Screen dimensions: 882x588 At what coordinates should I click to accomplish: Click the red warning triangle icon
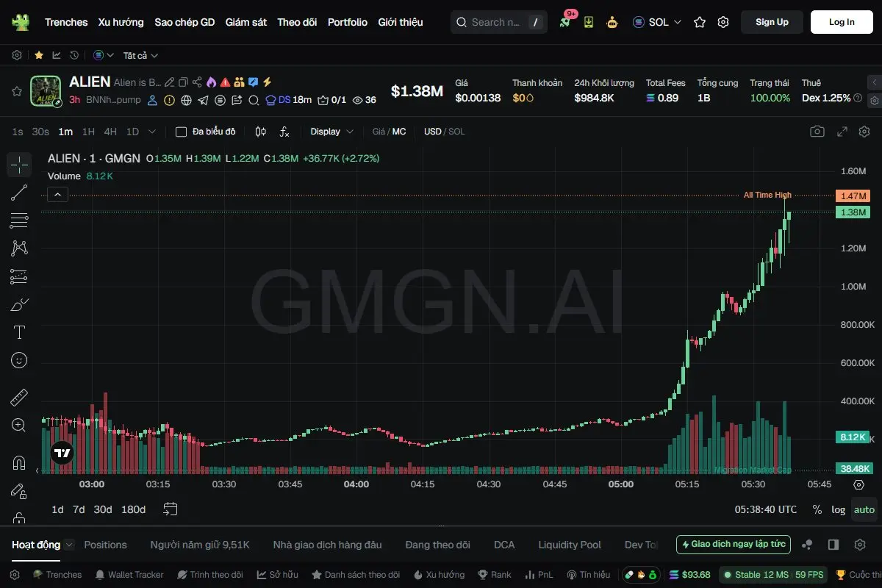pyautogui.click(x=226, y=82)
